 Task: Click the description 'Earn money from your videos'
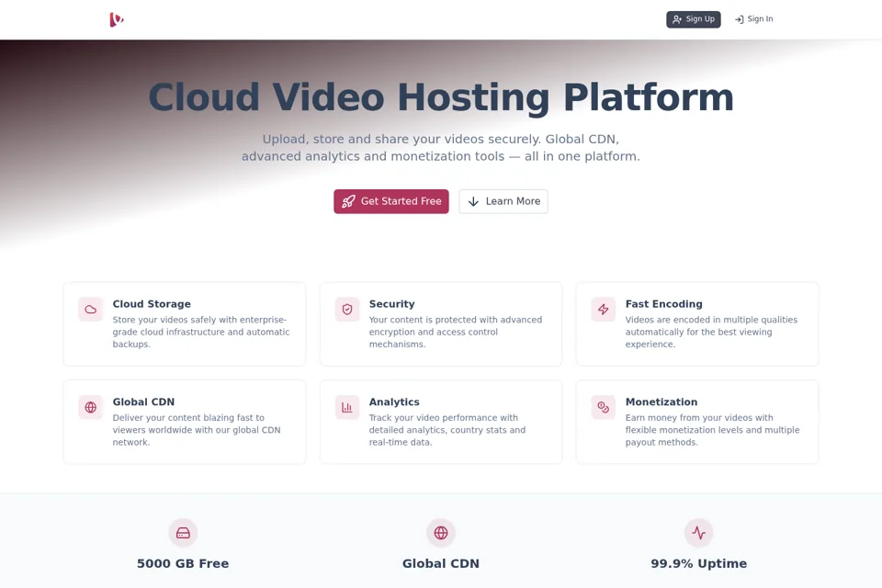pyautogui.click(x=712, y=430)
